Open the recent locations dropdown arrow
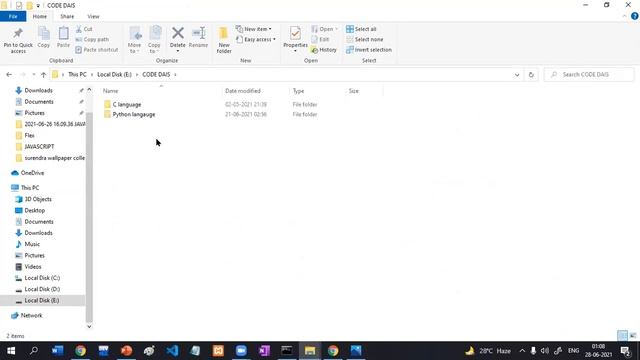The image size is (640, 360). tap(33, 75)
